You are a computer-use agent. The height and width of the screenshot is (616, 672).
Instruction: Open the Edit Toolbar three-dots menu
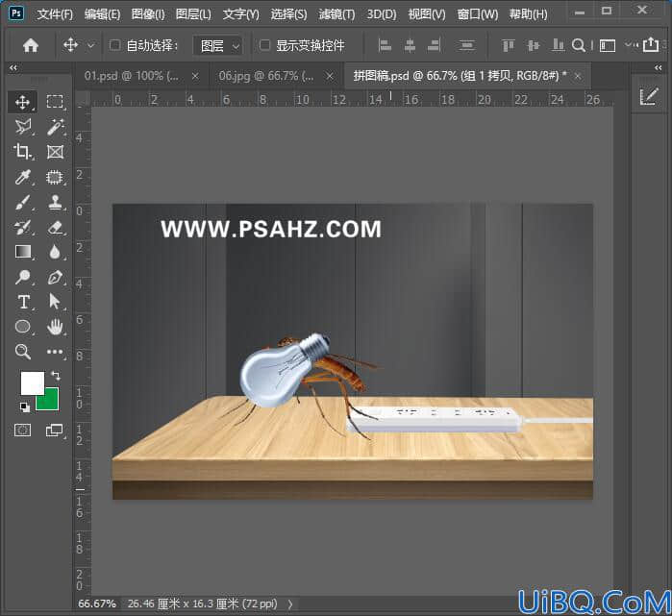click(x=55, y=352)
